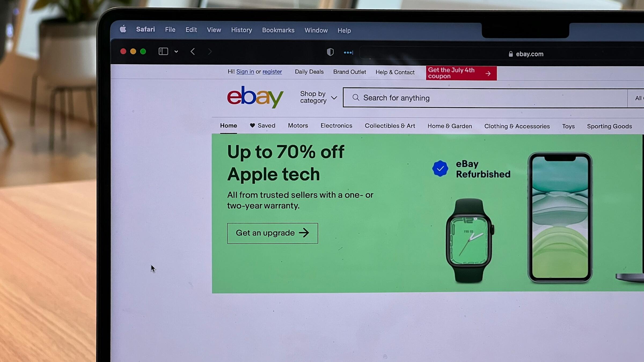Open the Privacy Report shield icon
This screenshot has height=362, width=644.
pyautogui.click(x=330, y=52)
